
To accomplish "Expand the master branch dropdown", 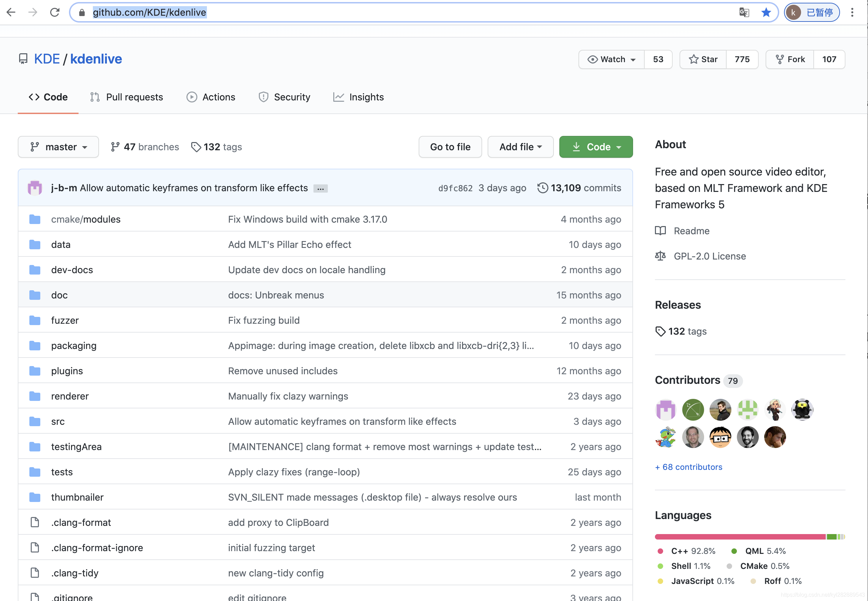I will pyautogui.click(x=58, y=146).
